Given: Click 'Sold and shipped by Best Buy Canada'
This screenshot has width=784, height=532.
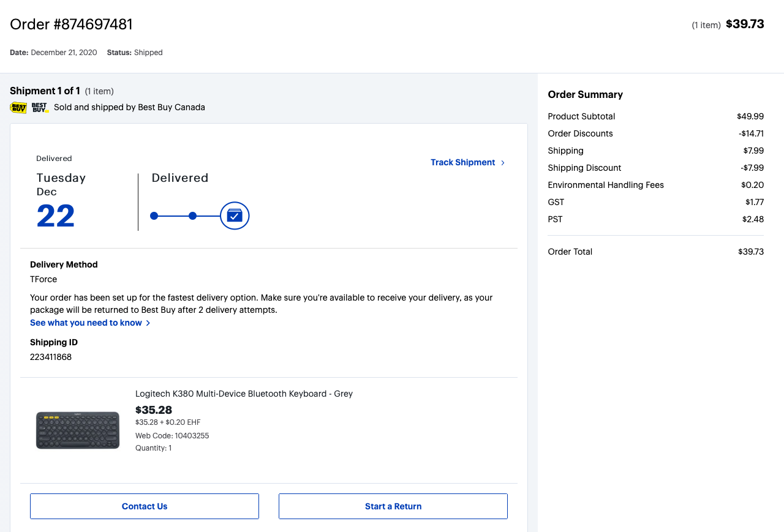Looking at the screenshot, I should point(129,107).
